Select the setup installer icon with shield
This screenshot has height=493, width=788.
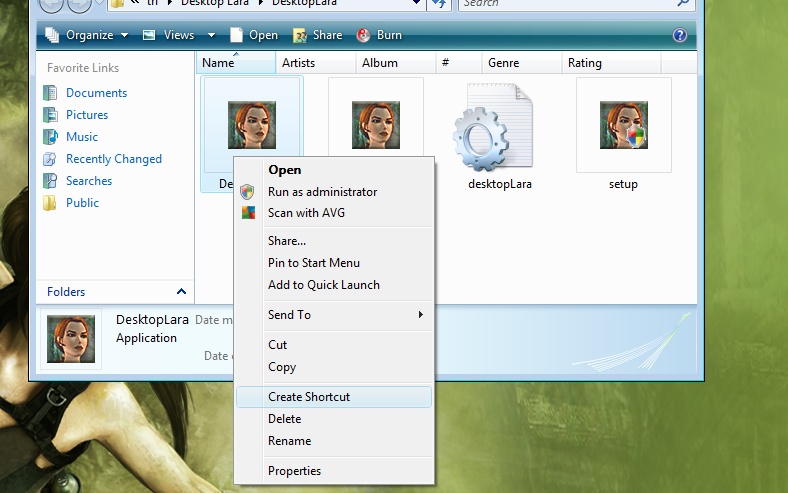point(624,125)
